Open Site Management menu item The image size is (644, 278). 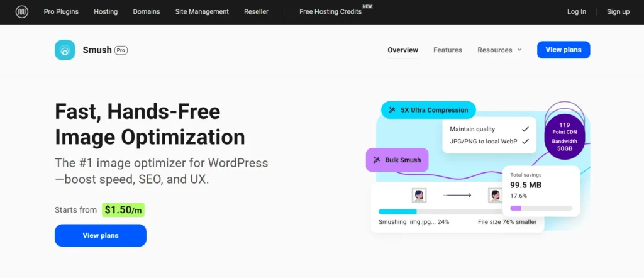click(x=202, y=12)
